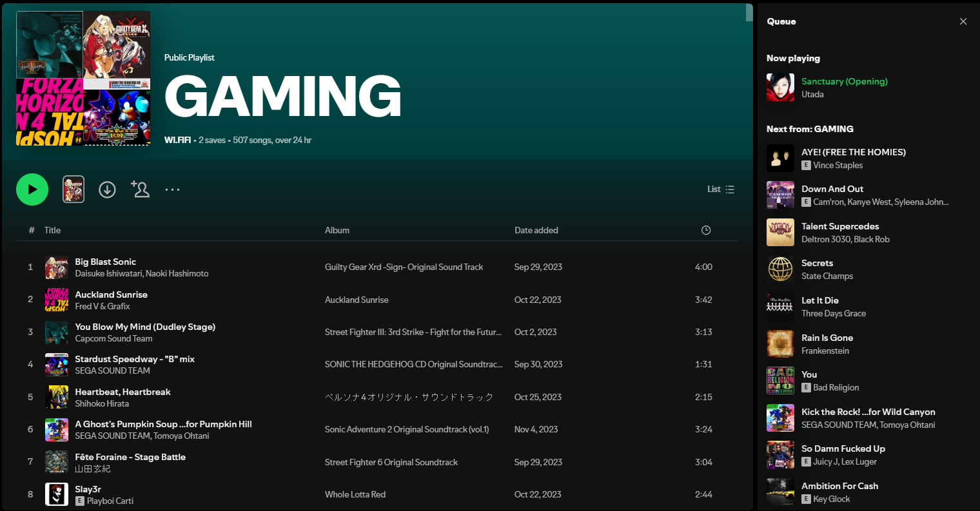Click the playlist vertical scrollbar thumb
Image resolution: width=980 pixels, height=511 pixels.
(749, 13)
